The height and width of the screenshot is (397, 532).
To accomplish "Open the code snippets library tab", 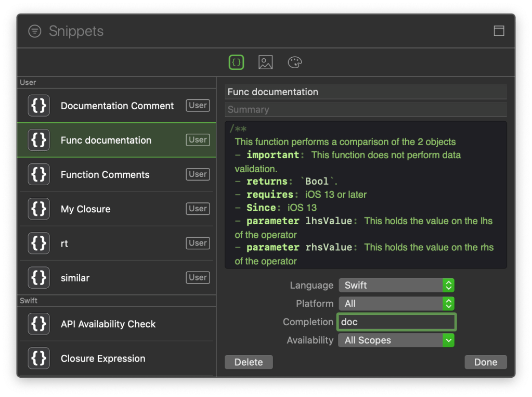I will (x=236, y=62).
